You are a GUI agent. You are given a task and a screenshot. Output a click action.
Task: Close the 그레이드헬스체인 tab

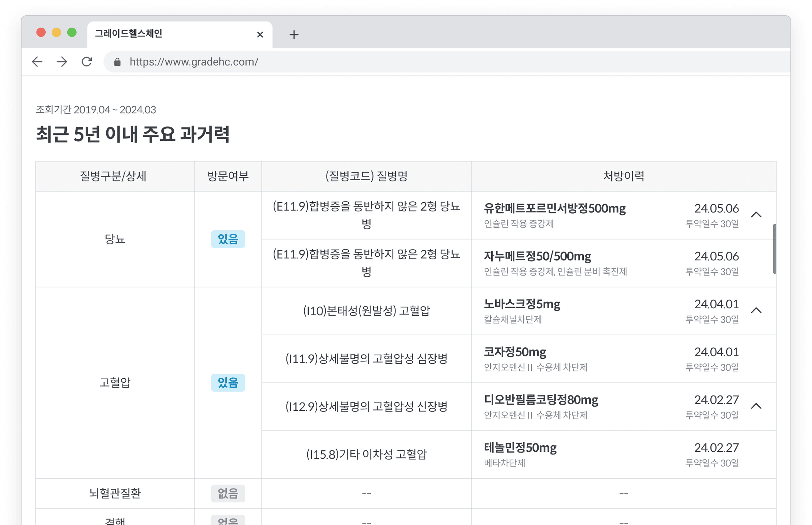(x=260, y=34)
